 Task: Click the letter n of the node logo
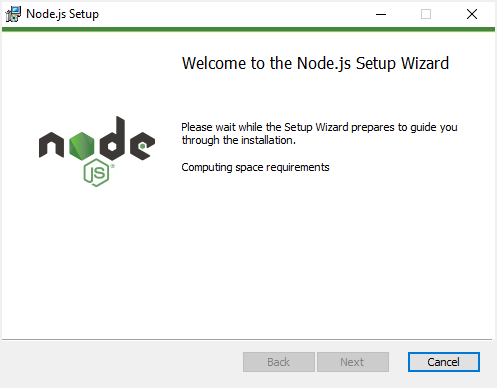point(51,145)
